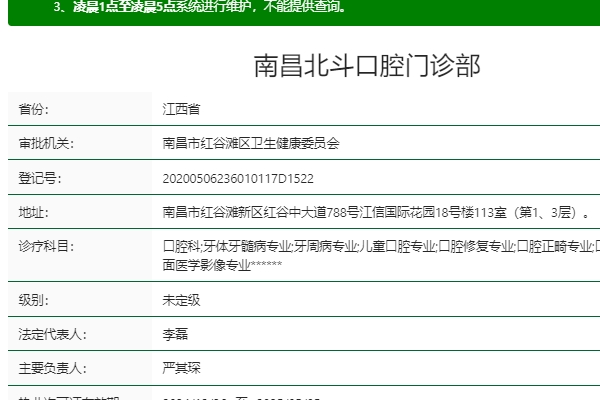The image size is (600, 400).
Task: Click the 主要负责人 label
Action: click(52, 368)
